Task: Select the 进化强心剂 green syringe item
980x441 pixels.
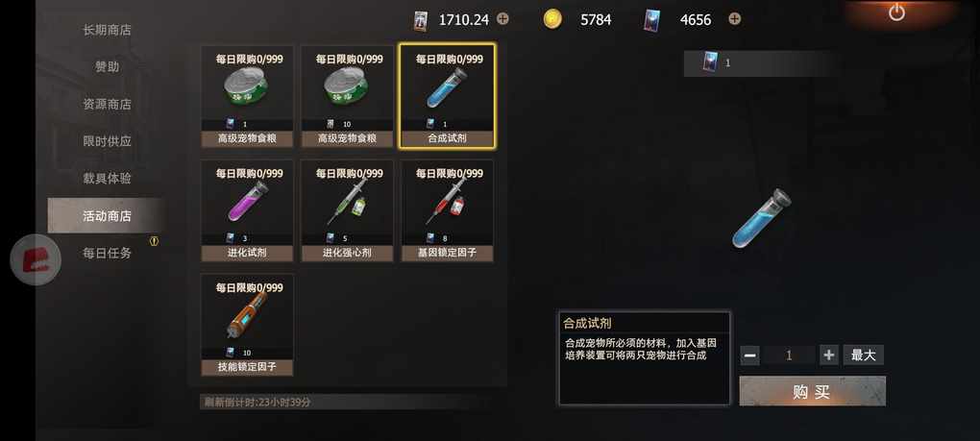Action: click(347, 210)
